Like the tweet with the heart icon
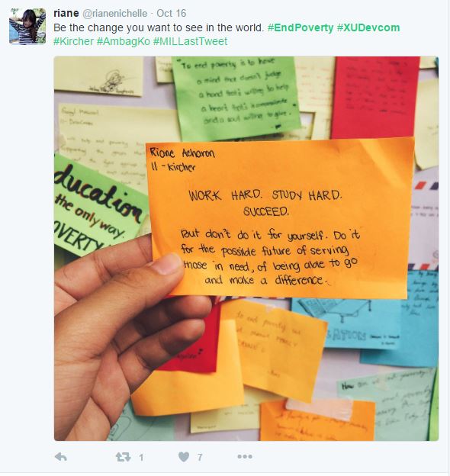Screen dimensions: 450x476 click(x=184, y=457)
